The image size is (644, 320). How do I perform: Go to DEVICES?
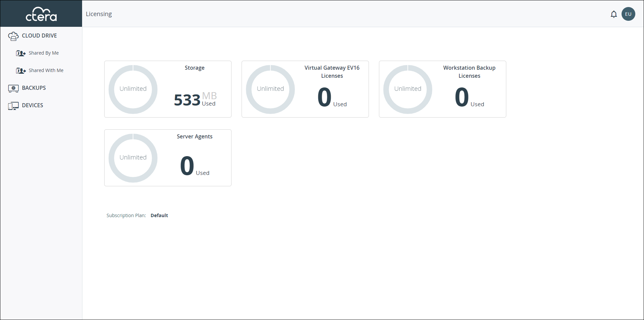point(33,105)
